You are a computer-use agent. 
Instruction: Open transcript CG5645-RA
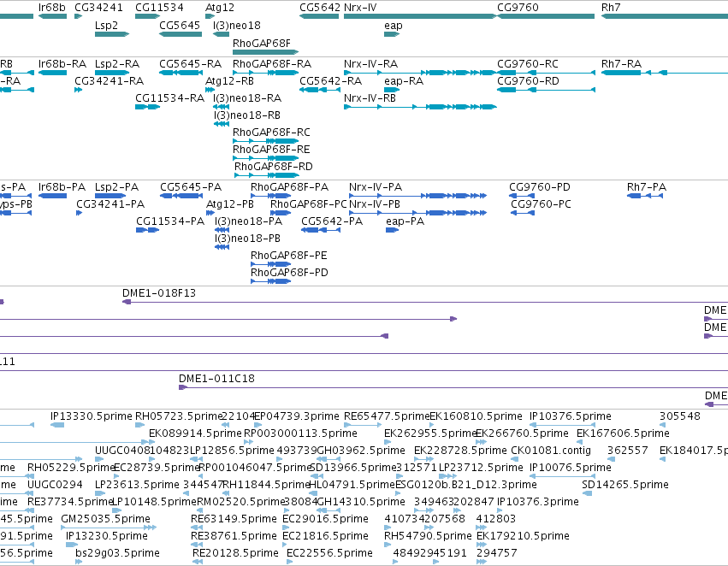[191, 63]
